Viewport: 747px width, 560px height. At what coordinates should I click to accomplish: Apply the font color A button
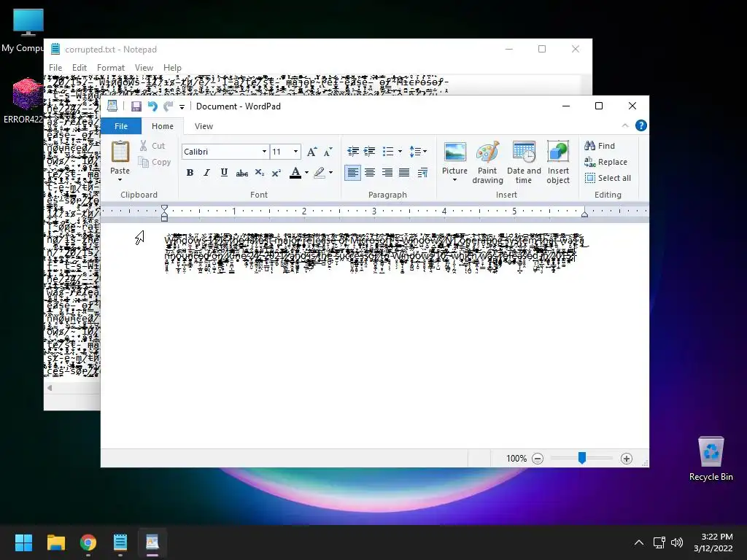tap(295, 172)
